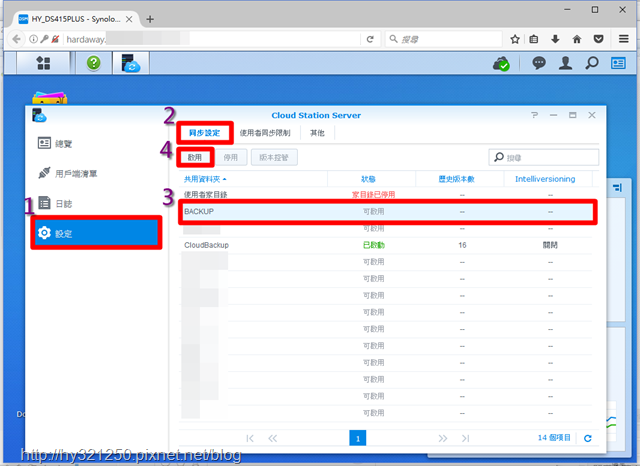Open the user options person icon
The height and width of the screenshot is (466, 640).
(565, 63)
